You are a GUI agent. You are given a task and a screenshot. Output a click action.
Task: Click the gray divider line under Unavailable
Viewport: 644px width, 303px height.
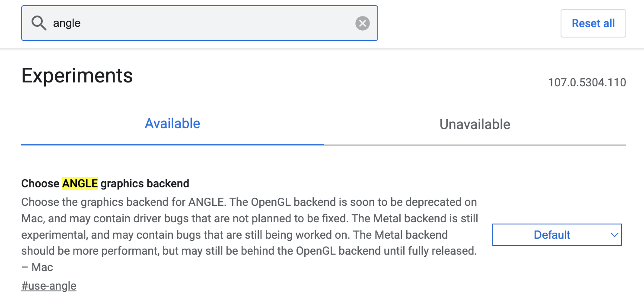475,145
